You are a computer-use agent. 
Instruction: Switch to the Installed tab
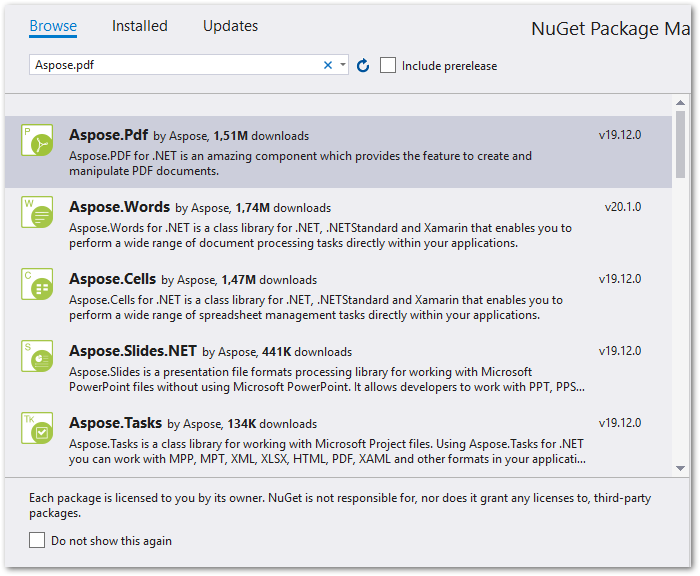pyautogui.click(x=140, y=26)
